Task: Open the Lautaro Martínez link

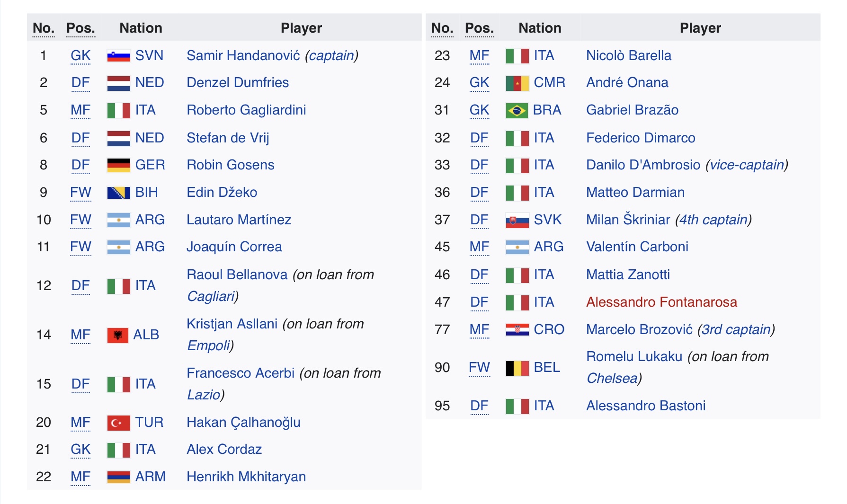Action: [x=239, y=220]
